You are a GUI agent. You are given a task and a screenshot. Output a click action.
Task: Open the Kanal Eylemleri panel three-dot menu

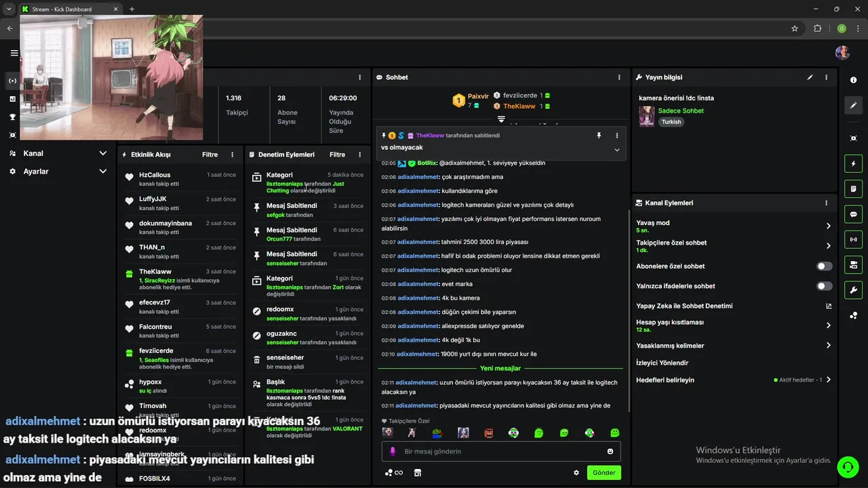coord(826,203)
